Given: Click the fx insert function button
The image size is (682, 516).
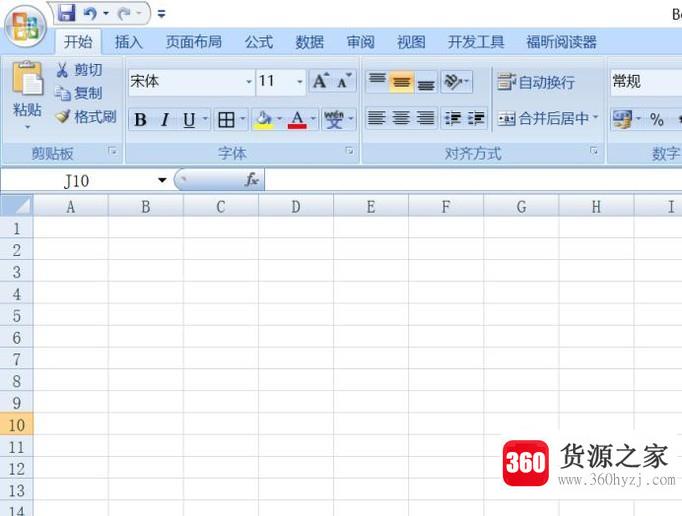Looking at the screenshot, I should point(252,180).
